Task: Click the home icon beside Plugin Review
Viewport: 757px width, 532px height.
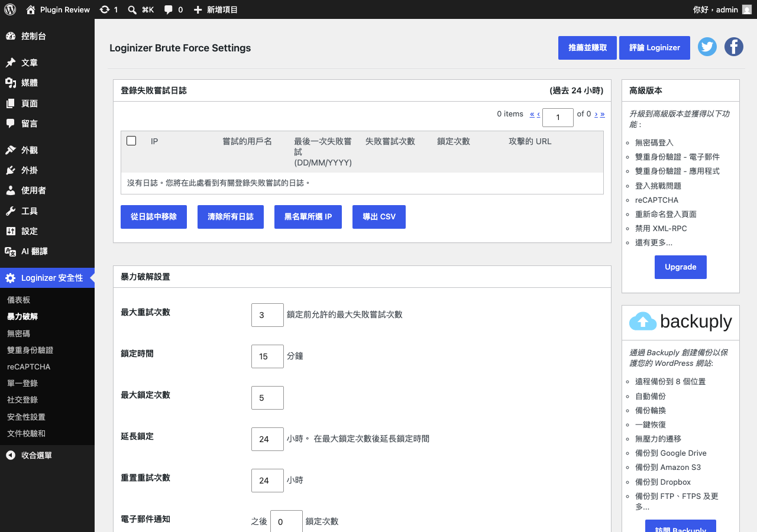Action: coord(31,9)
